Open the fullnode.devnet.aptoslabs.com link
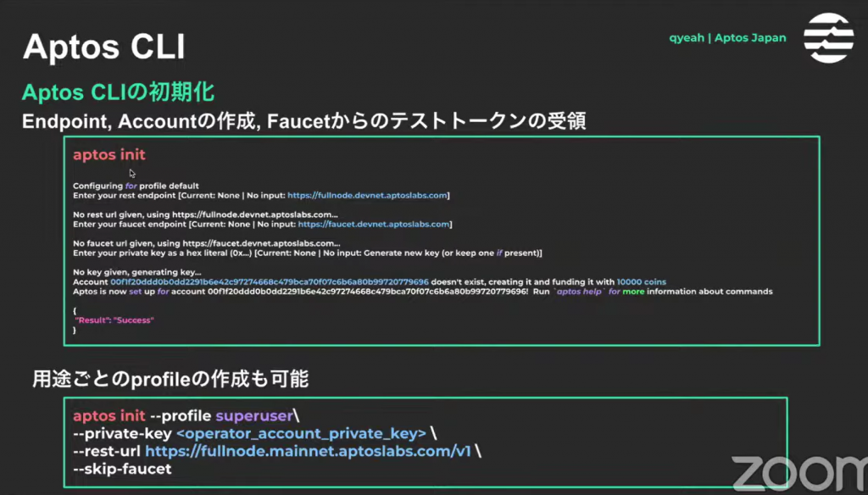This screenshot has width=868, height=495. (367, 196)
